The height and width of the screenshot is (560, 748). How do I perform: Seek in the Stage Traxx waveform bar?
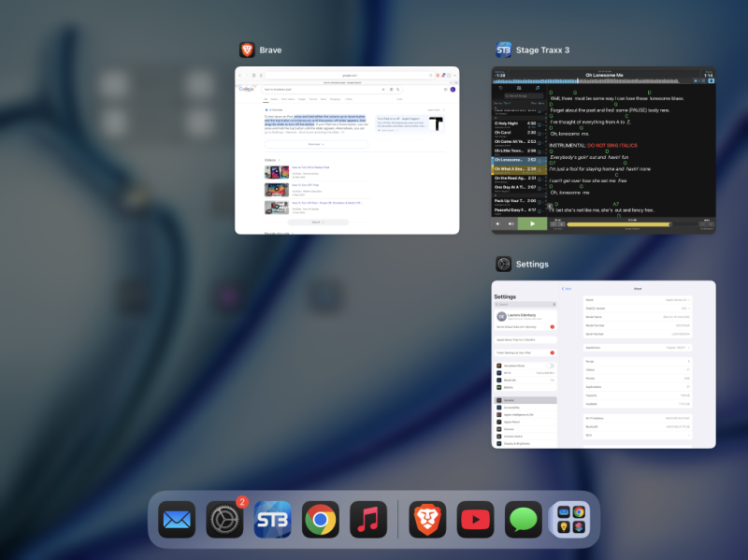point(594,81)
